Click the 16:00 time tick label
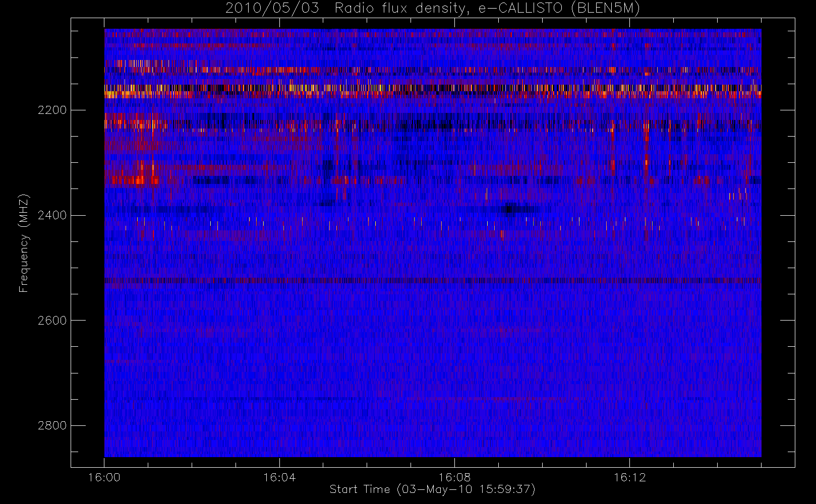Image resolution: width=816 pixels, height=504 pixels. click(x=104, y=477)
